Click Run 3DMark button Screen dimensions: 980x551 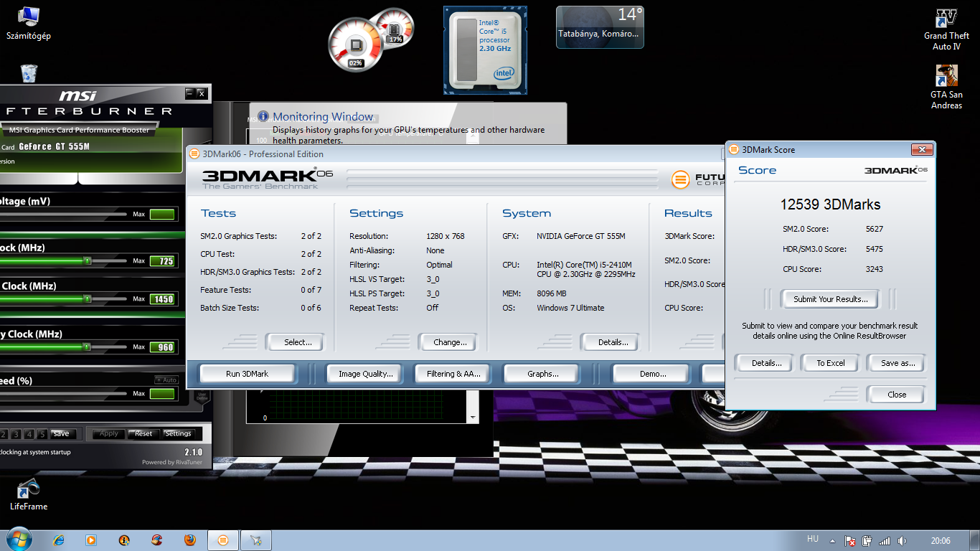pyautogui.click(x=247, y=374)
